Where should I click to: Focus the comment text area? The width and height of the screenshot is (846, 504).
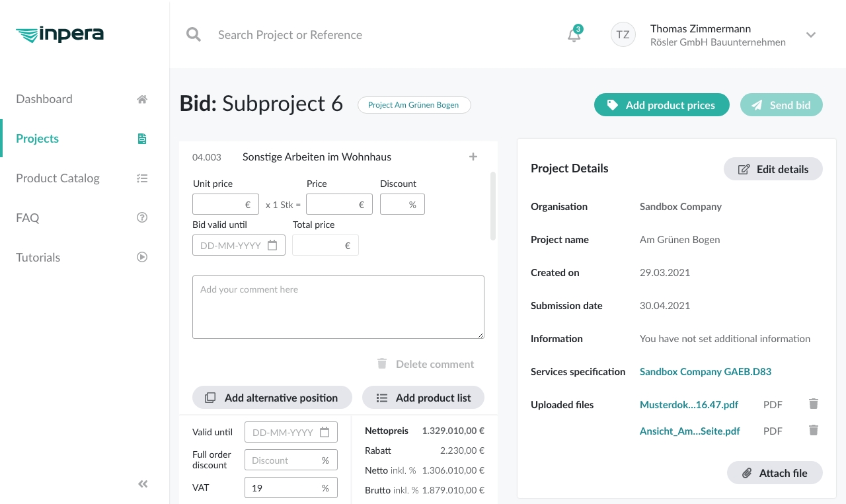pos(338,307)
